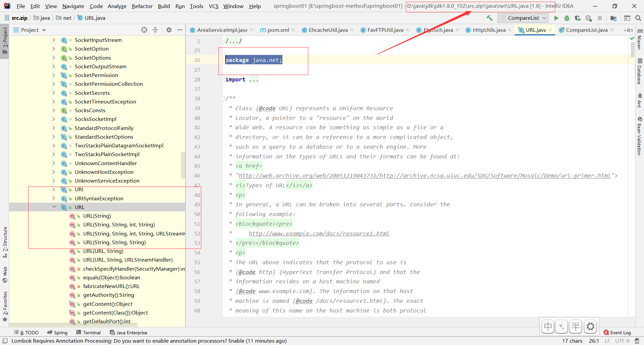Switch input mode with the 中 icon
The height and width of the screenshot is (345, 644).
548,326
